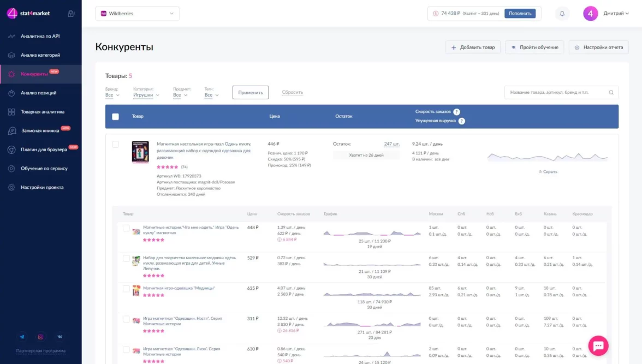
Task: Open the chat support bubble
Action: [598, 345]
